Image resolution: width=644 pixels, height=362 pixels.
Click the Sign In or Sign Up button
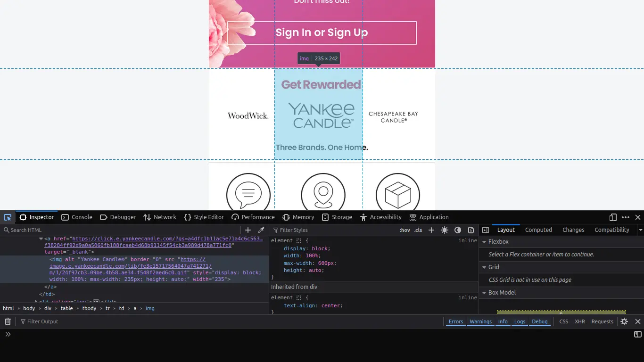[322, 33]
